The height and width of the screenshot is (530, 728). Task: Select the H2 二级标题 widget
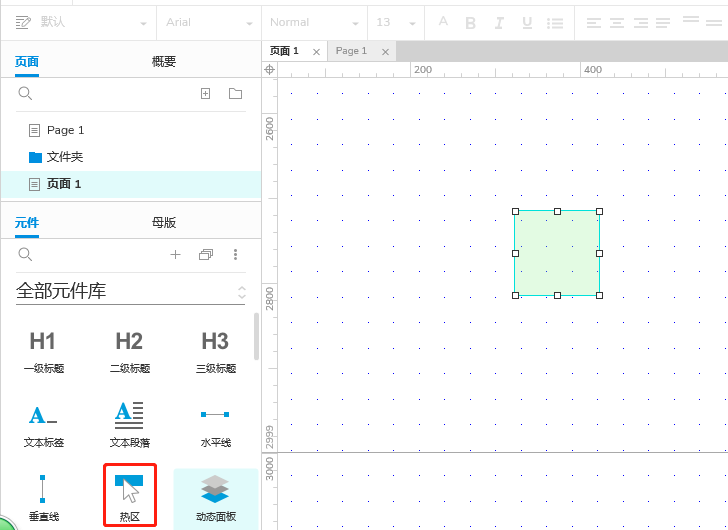130,352
